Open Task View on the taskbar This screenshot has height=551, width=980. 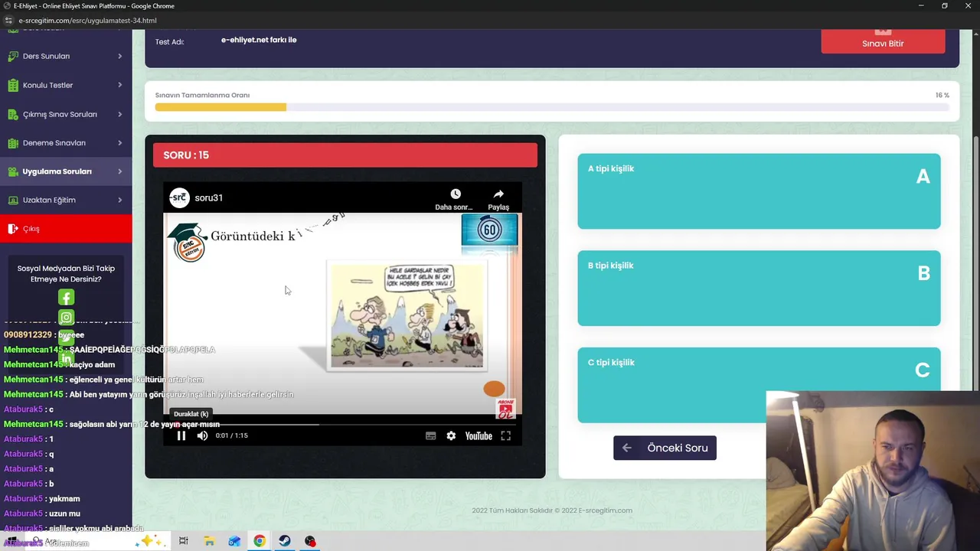[x=184, y=541]
